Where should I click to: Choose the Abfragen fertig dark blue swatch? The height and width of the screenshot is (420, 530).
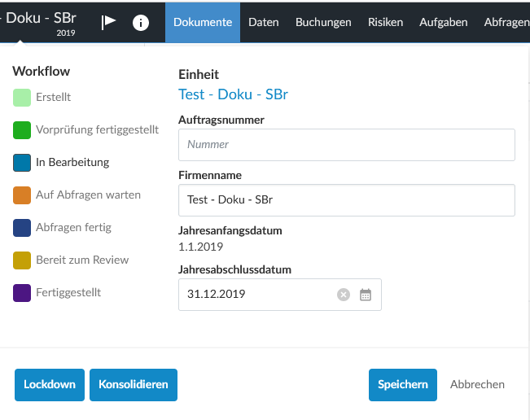tap(22, 228)
